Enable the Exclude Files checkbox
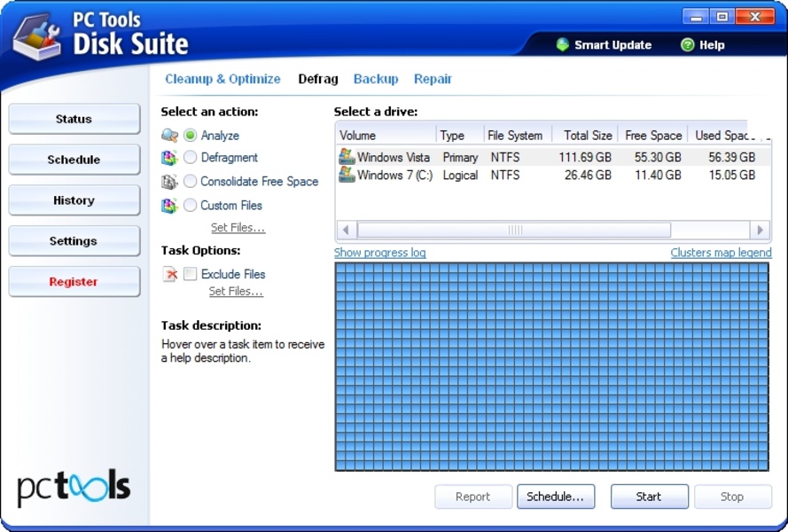 click(190, 275)
